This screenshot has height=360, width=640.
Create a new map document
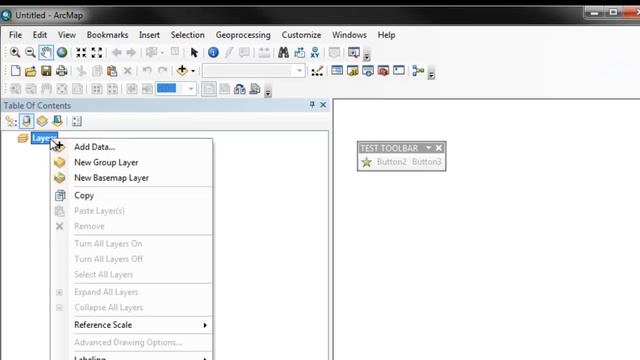[16, 71]
